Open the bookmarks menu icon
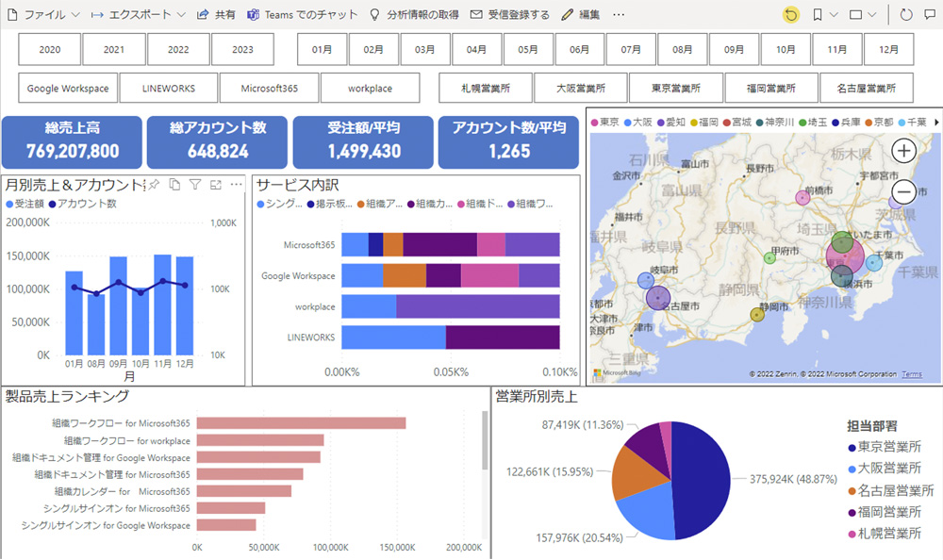943x560 pixels. 818,14
